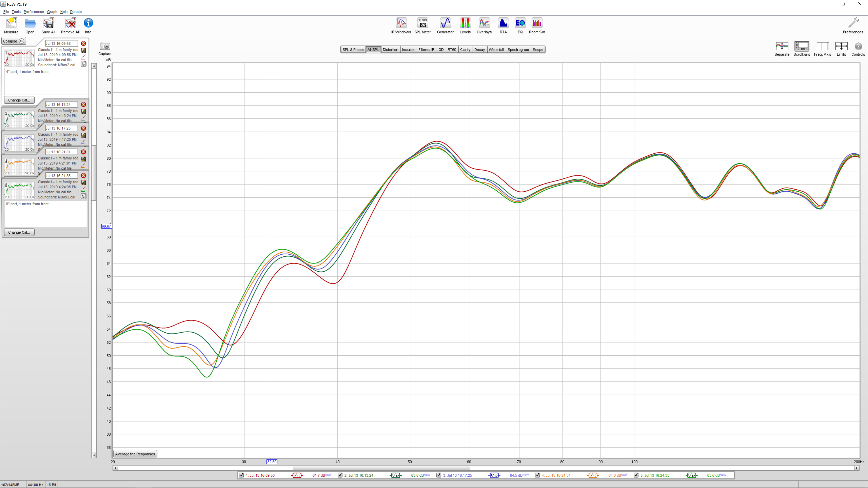Launch the signal Generator
This screenshot has width=868, height=488.
(x=445, y=26)
